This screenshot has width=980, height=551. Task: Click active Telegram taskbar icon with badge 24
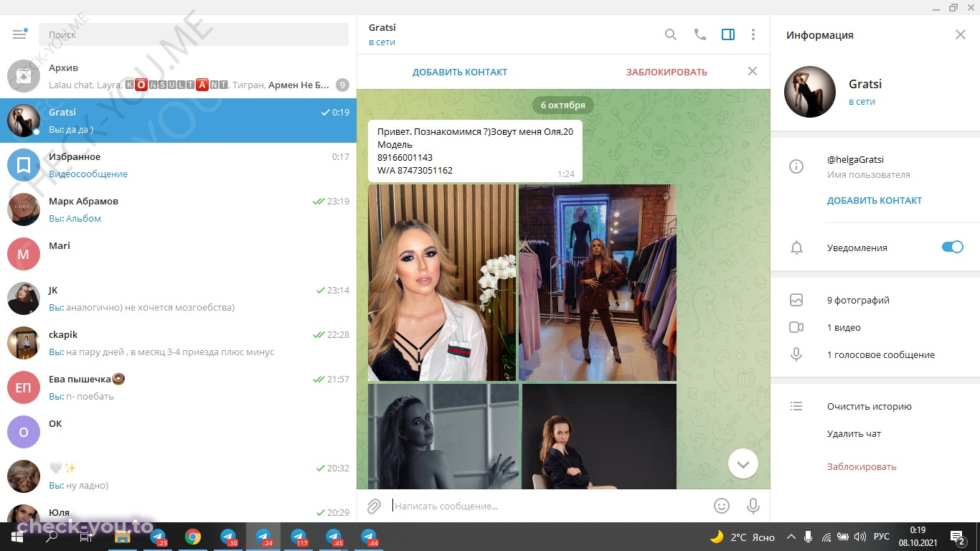(263, 537)
